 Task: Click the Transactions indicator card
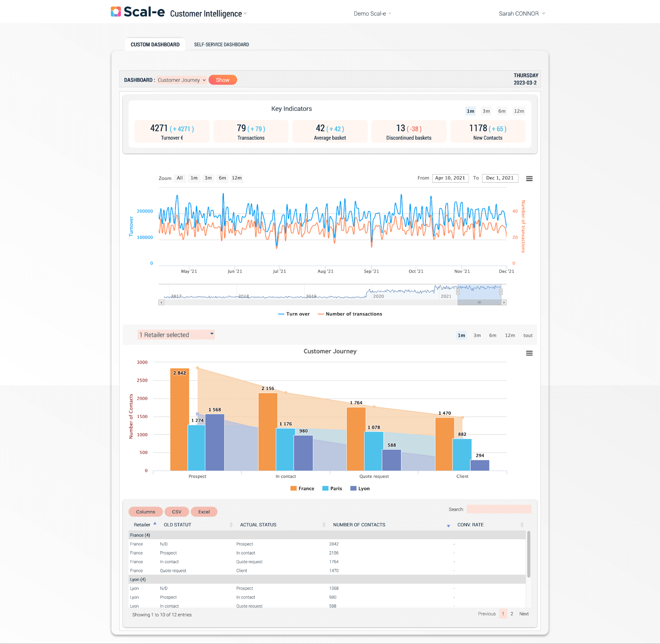point(251,132)
